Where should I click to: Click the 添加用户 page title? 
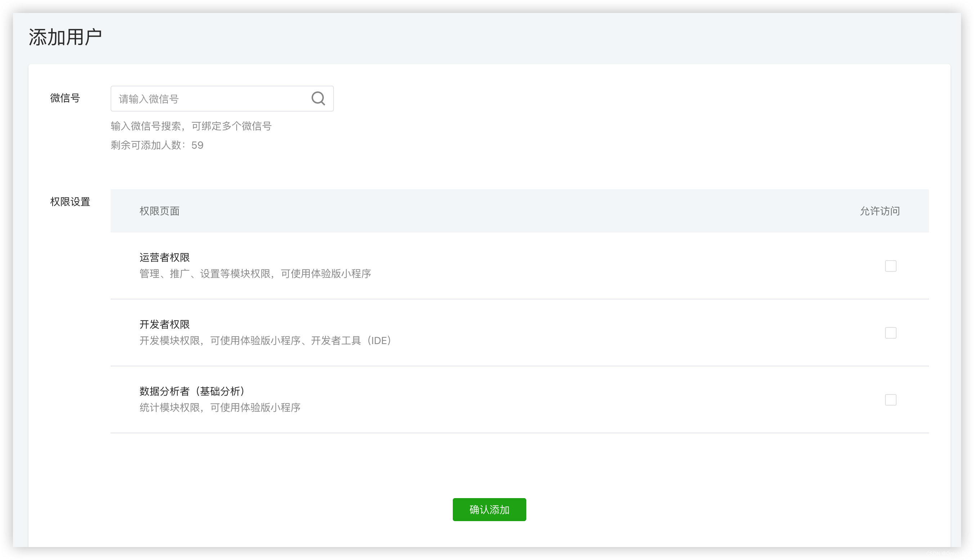(65, 37)
